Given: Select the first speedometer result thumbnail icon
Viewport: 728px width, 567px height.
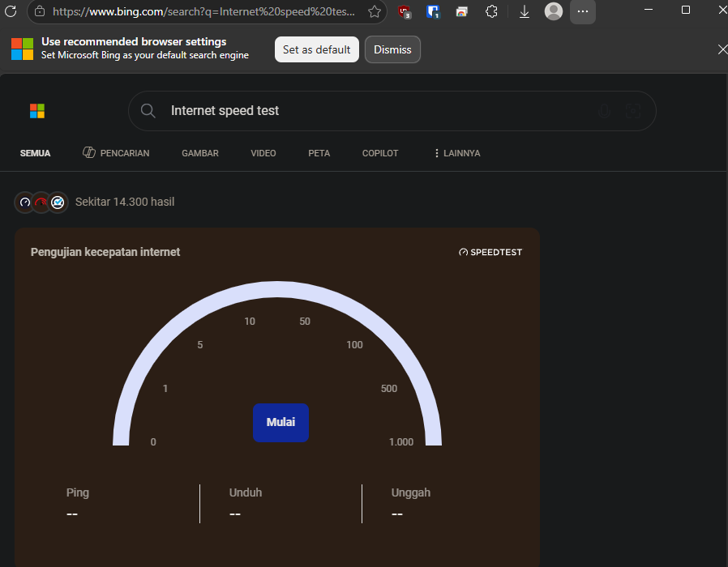Looking at the screenshot, I should [24, 202].
